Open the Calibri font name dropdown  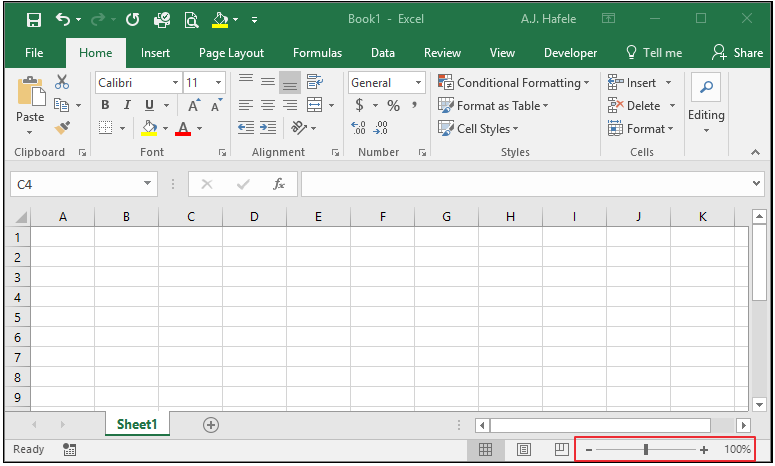[x=175, y=83]
